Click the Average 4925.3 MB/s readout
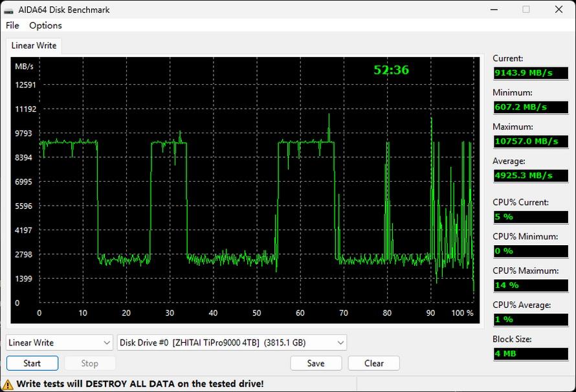 pos(531,175)
